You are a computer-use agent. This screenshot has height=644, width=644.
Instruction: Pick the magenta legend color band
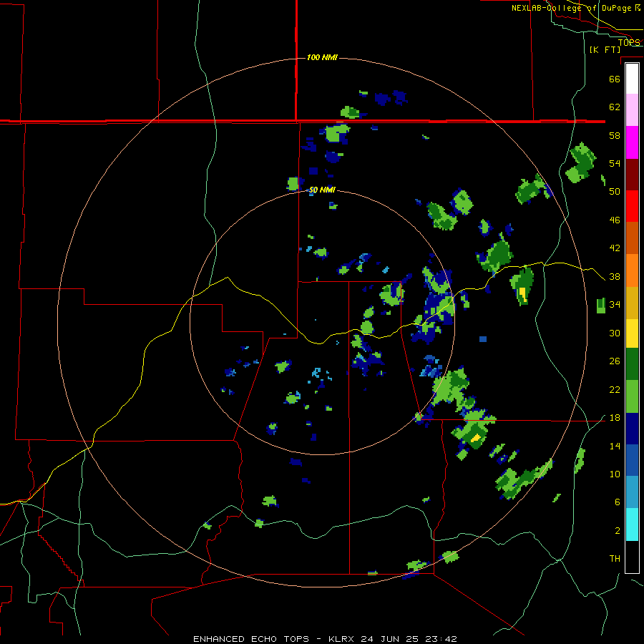(632, 142)
